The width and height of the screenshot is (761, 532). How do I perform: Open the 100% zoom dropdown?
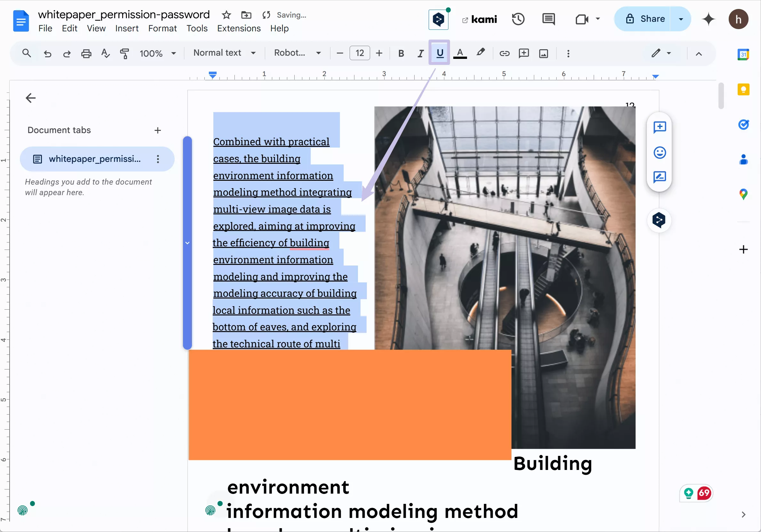click(x=157, y=53)
